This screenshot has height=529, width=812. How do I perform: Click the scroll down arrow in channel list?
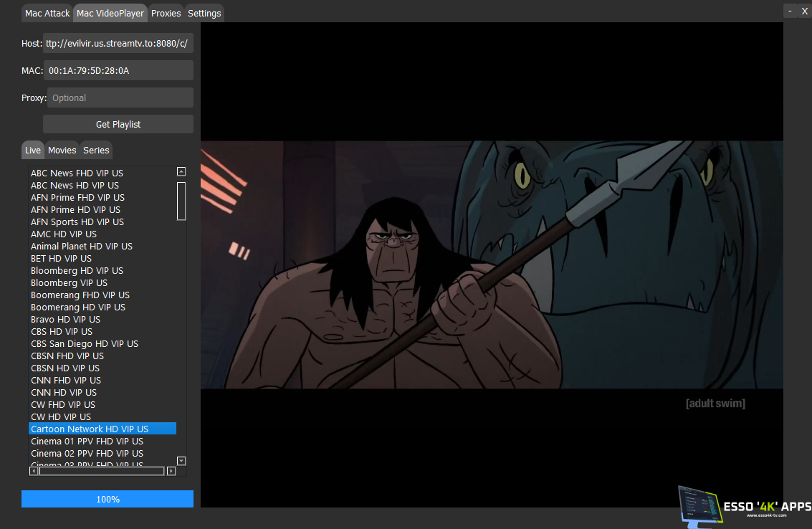181,461
